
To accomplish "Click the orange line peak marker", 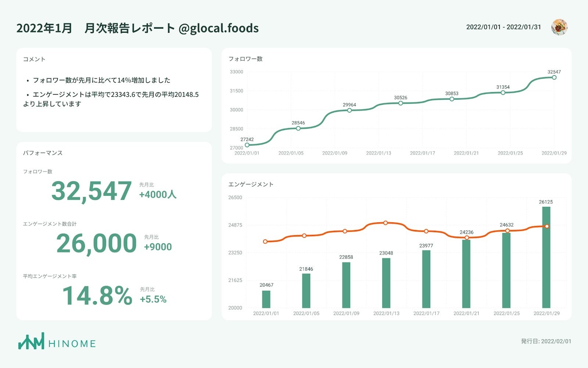I will tap(386, 223).
